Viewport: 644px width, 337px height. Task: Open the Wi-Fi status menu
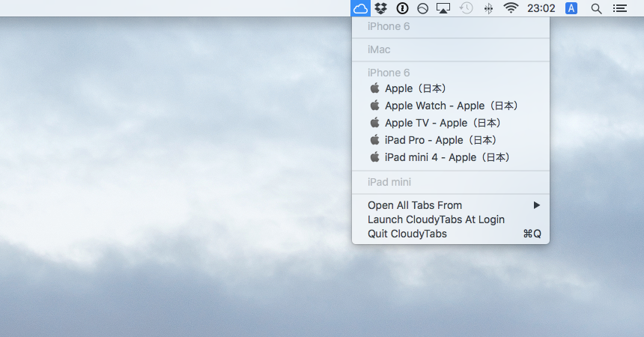click(511, 7)
